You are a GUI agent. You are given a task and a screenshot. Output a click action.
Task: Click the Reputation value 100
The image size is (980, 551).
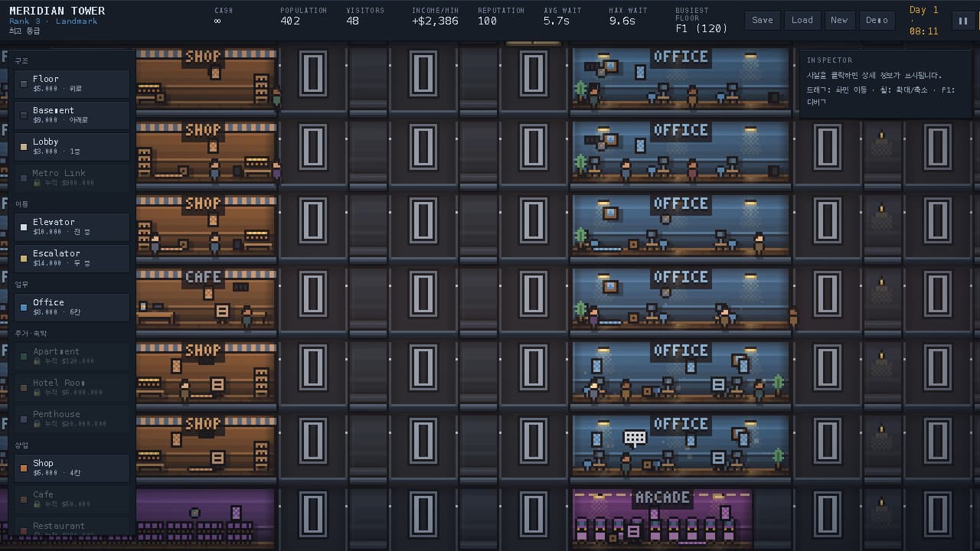point(488,21)
